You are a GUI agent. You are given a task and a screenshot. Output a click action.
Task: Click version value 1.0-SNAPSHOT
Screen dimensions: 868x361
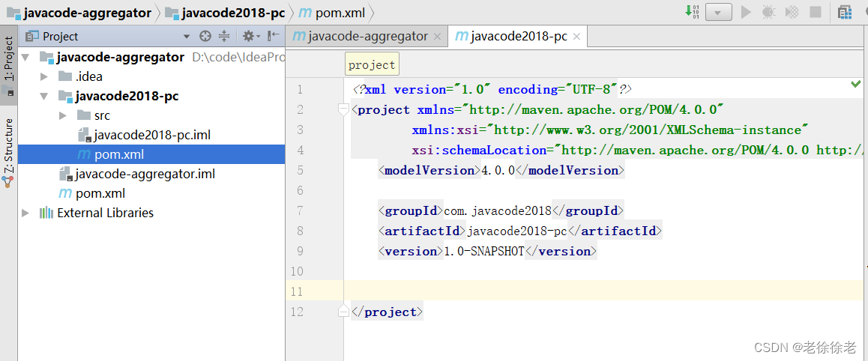483,252
